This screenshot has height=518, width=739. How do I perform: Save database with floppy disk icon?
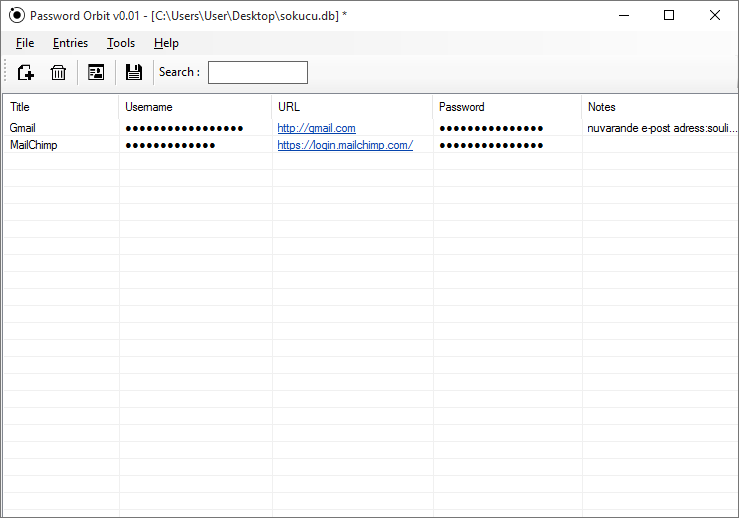click(x=134, y=73)
